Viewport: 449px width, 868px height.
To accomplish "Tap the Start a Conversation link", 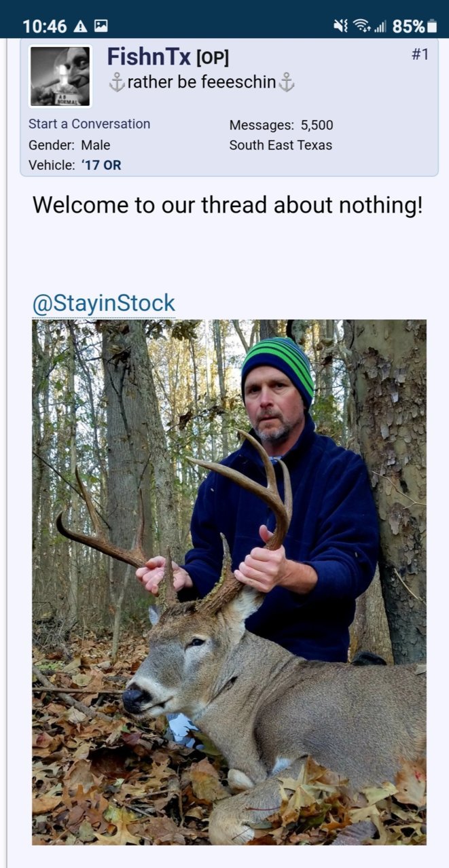I will point(89,124).
